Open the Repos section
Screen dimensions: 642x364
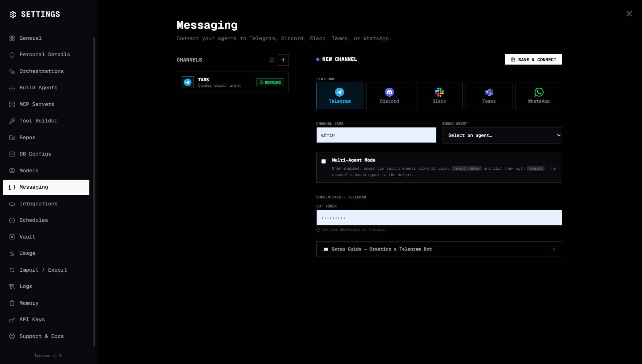[46, 138]
